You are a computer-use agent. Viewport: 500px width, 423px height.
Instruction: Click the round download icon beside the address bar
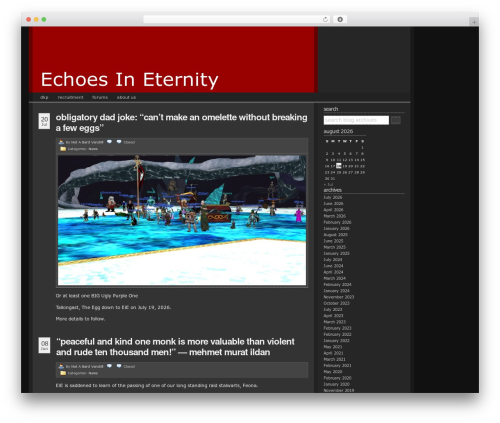340,19
